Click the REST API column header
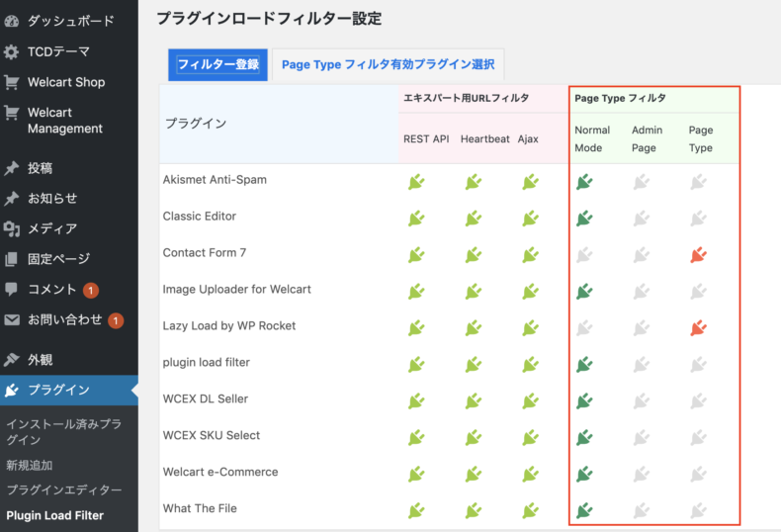 click(426, 139)
